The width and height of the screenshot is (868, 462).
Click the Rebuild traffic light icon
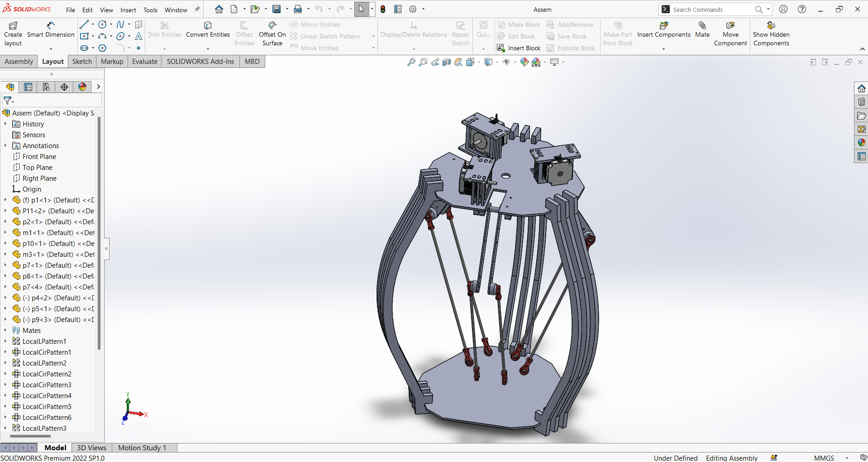coord(383,9)
